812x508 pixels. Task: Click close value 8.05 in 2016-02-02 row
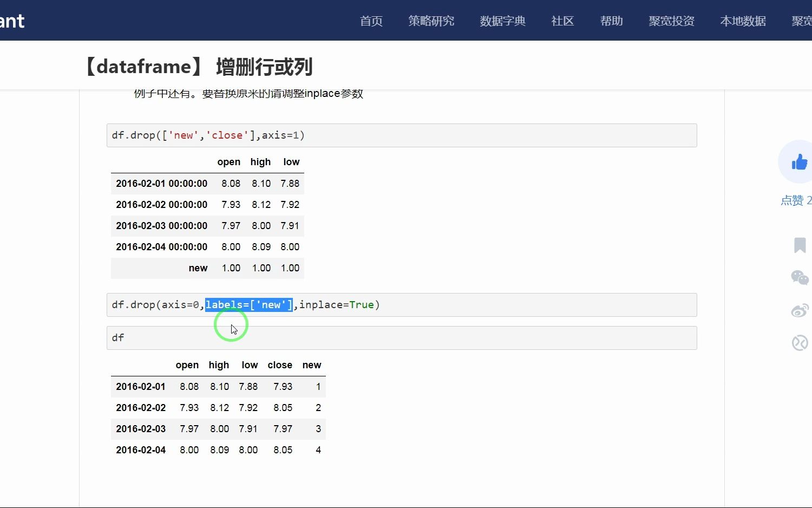(283, 408)
